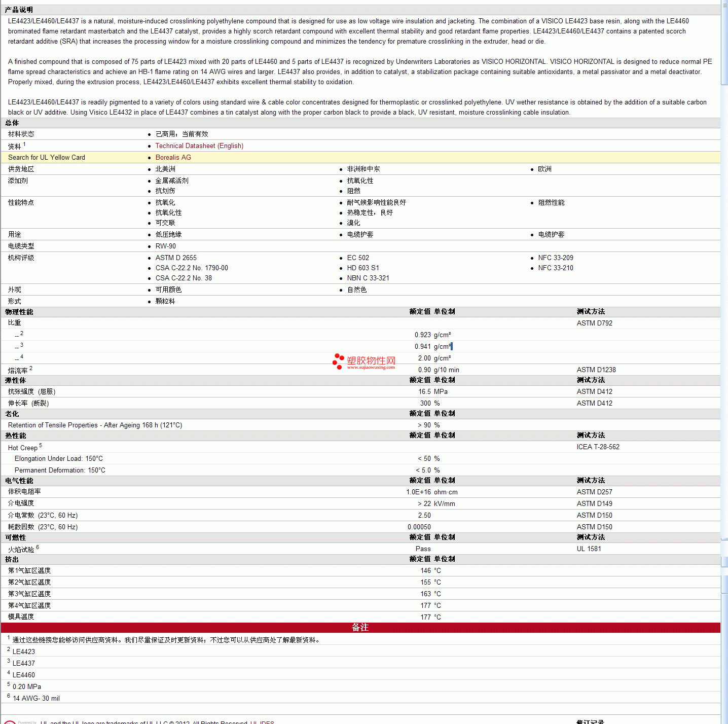The image size is (728, 724).
Task: Click the 'UL 1581' test method
Action: click(589, 549)
